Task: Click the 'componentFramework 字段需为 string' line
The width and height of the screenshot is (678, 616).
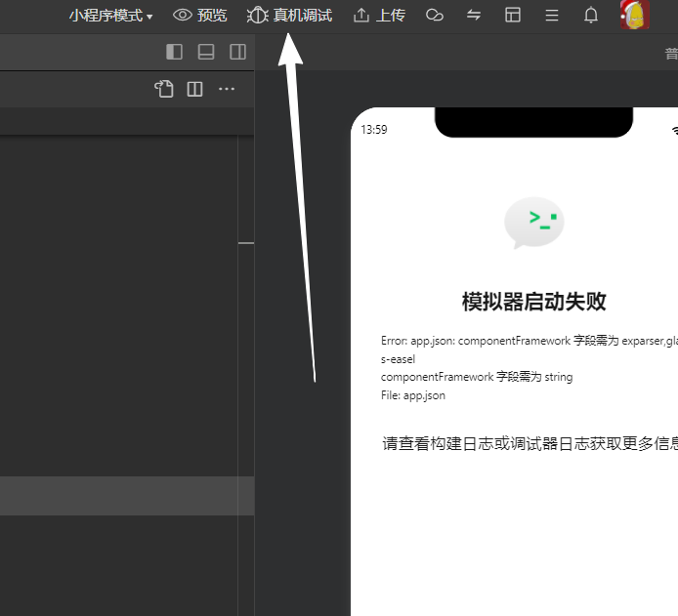Action: click(x=477, y=377)
